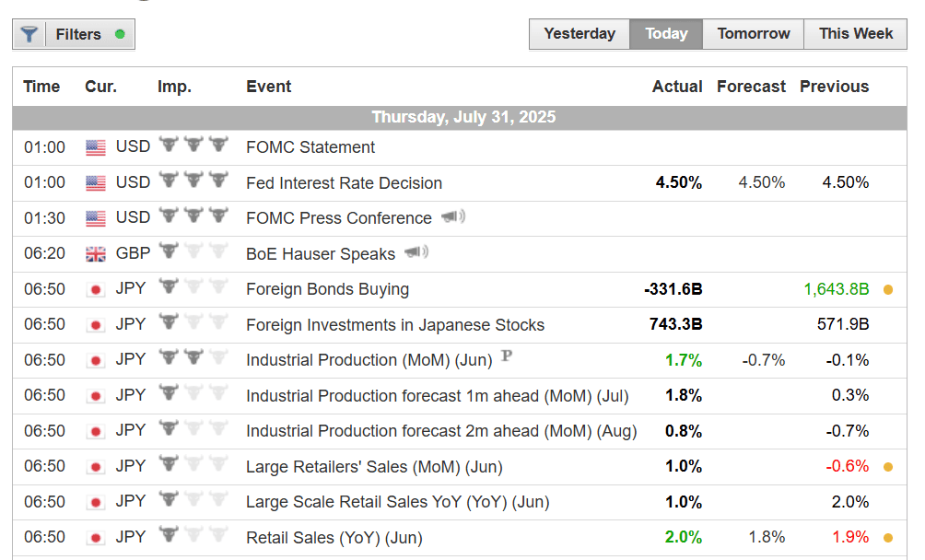This screenshot has width=925, height=560.
Task: Open Retail Sales (YoY) (Jun) event
Action: 334,538
